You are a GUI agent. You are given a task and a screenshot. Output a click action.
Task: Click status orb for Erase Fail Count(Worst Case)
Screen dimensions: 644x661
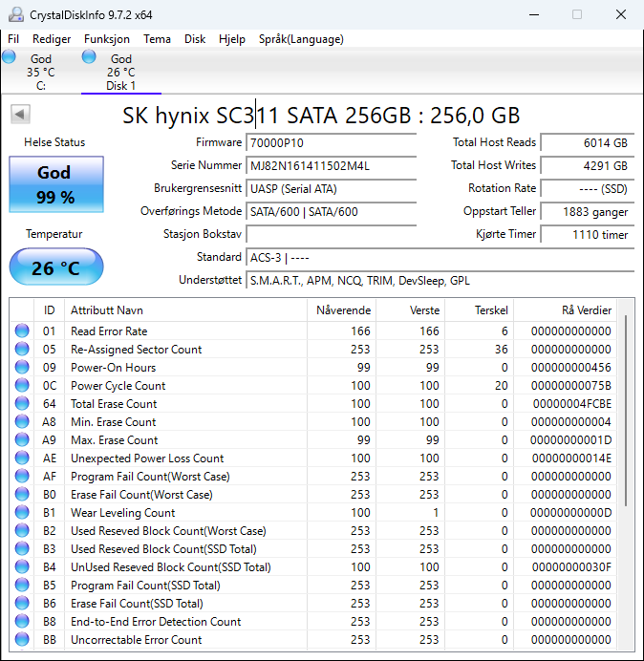[22, 494]
